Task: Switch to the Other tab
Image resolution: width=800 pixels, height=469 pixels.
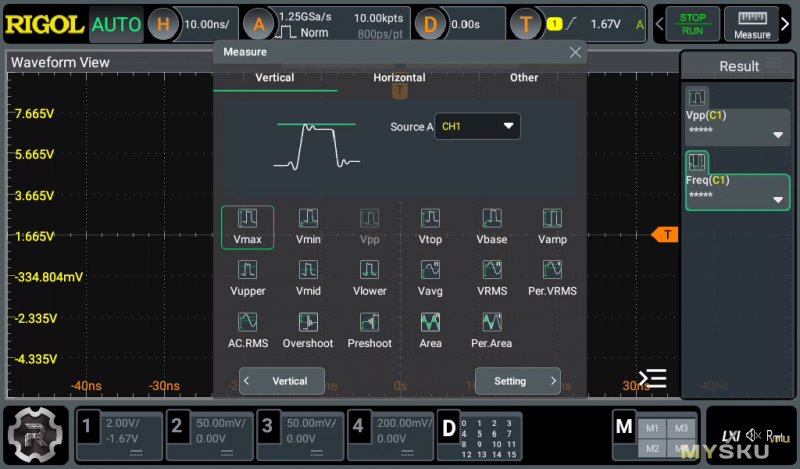Action: click(x=523, y=78)
